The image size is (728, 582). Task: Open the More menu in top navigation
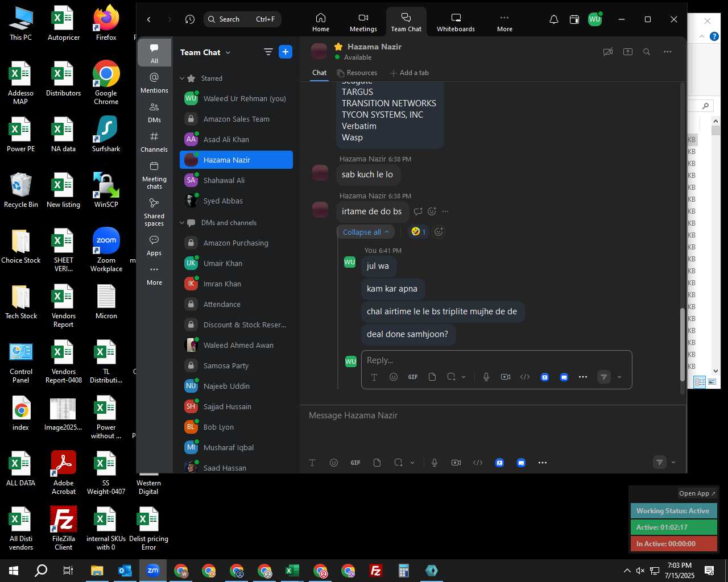[x=504, y=22]
